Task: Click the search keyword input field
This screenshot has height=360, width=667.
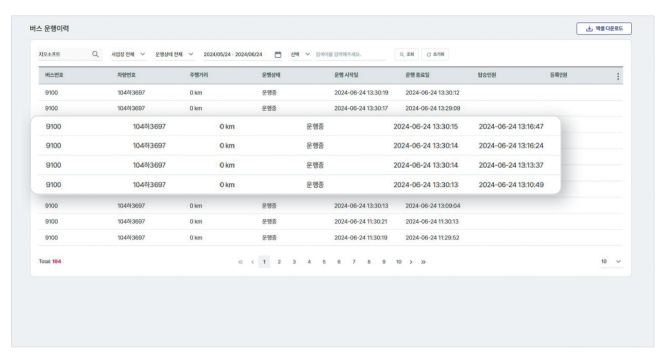Action: click(x=350, y=54)
